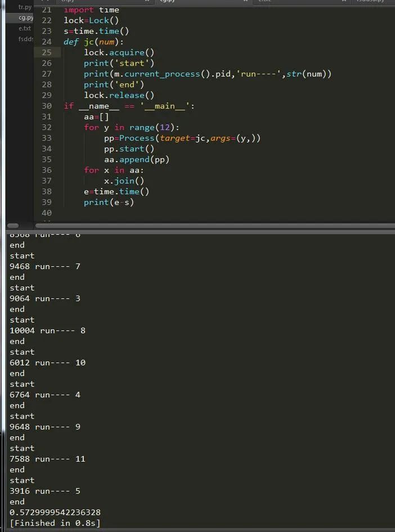Click the editor horizontal scrollbar
Image resolution: width=395 pixels, height=532 pixels.
215,226
